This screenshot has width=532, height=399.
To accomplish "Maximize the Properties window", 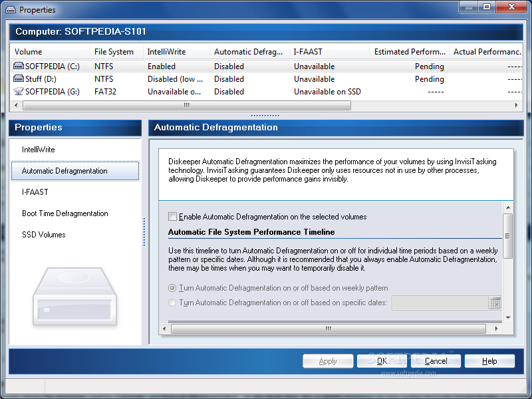I will (487, 7).
